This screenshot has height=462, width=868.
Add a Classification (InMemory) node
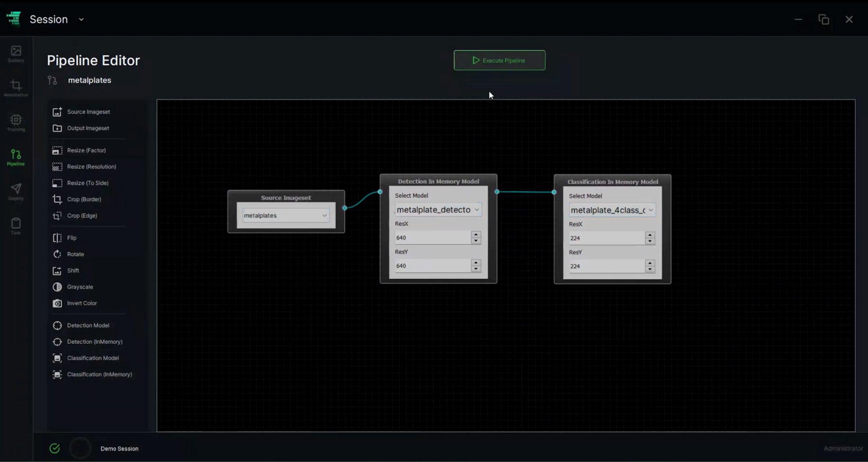(x=92, y=375)
